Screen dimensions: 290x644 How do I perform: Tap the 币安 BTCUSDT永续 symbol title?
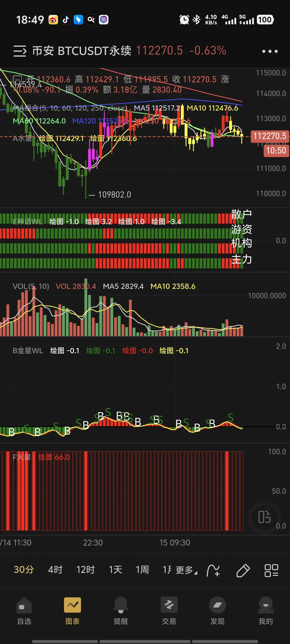[81, 51]
